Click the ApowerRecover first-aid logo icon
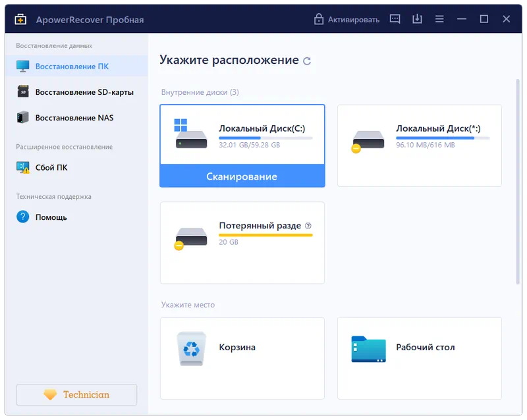This screenshot has height=420, width=527. 20,19
